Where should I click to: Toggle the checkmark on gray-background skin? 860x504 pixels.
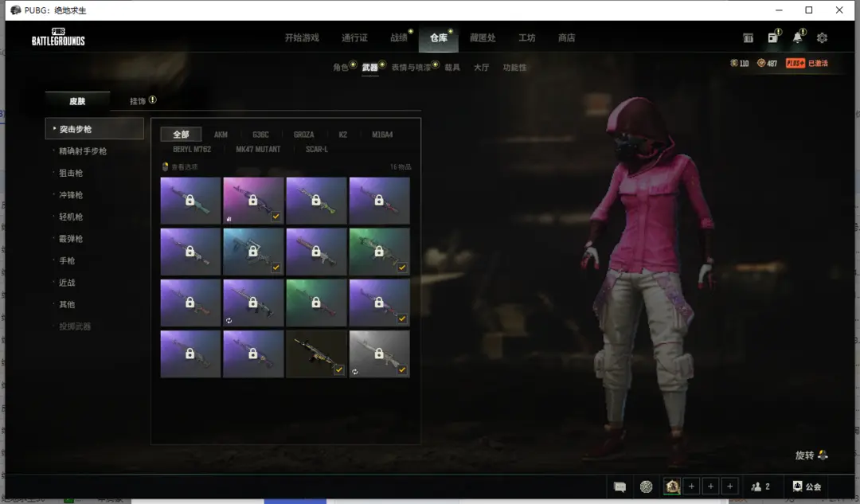(402, 369)
